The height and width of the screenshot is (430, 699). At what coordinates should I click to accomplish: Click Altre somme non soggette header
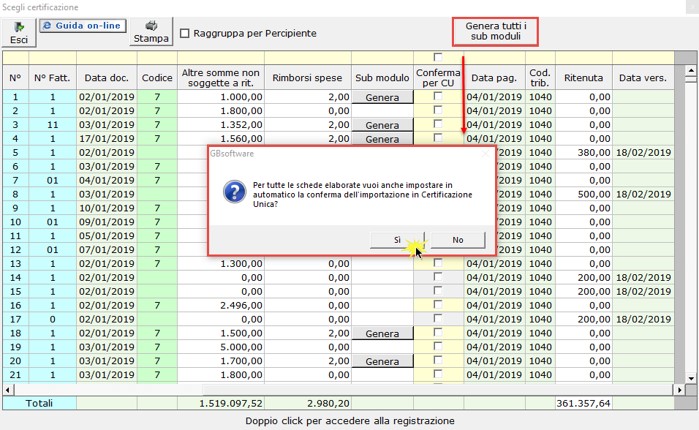tap(221, 78)
